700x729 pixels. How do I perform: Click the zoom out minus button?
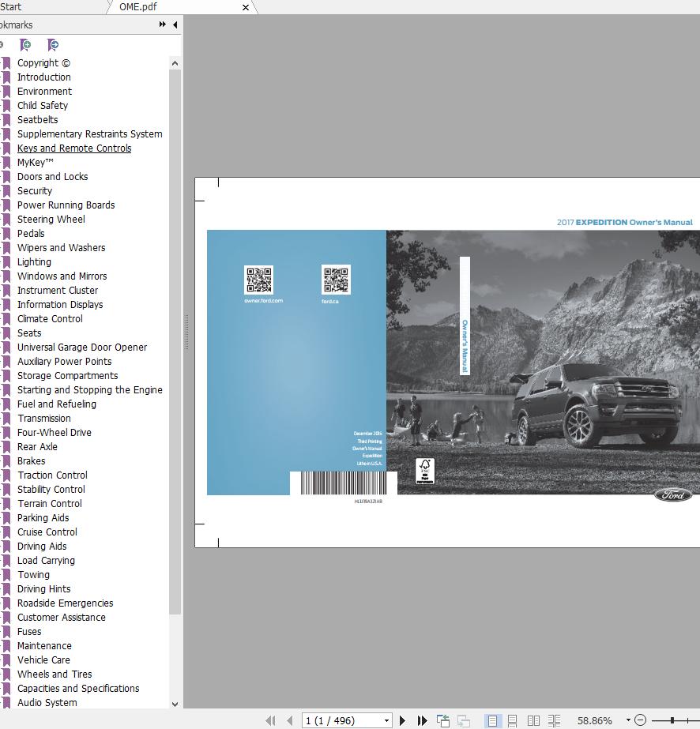point(641,720)
